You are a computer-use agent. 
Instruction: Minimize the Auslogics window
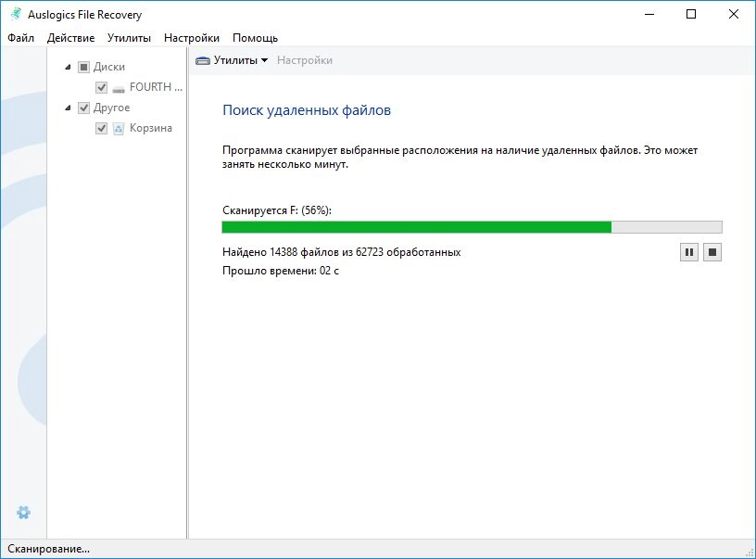pos(649,14)
